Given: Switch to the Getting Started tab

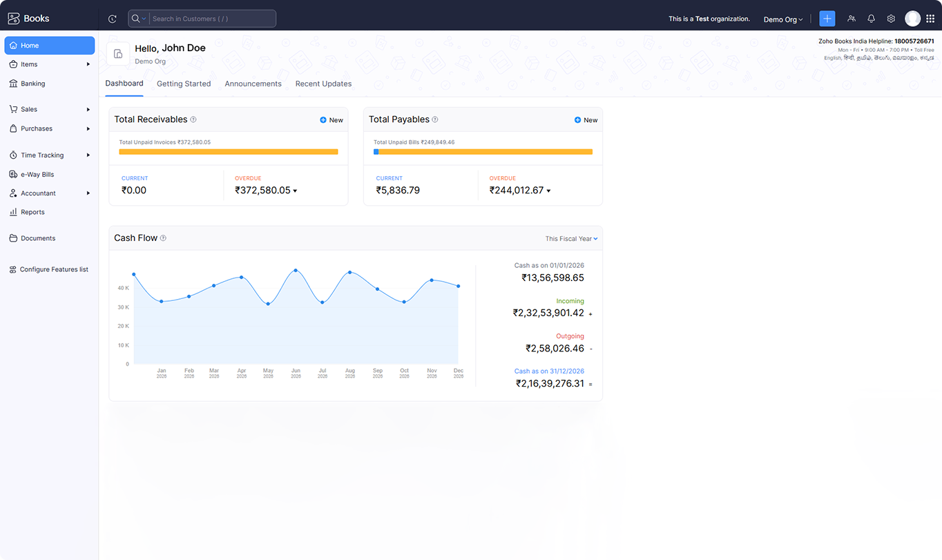Looking at the screenshot, I should [184, 84].
